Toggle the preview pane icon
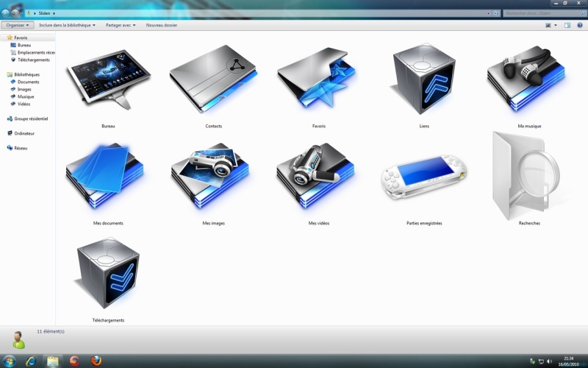 coord(567,25)
